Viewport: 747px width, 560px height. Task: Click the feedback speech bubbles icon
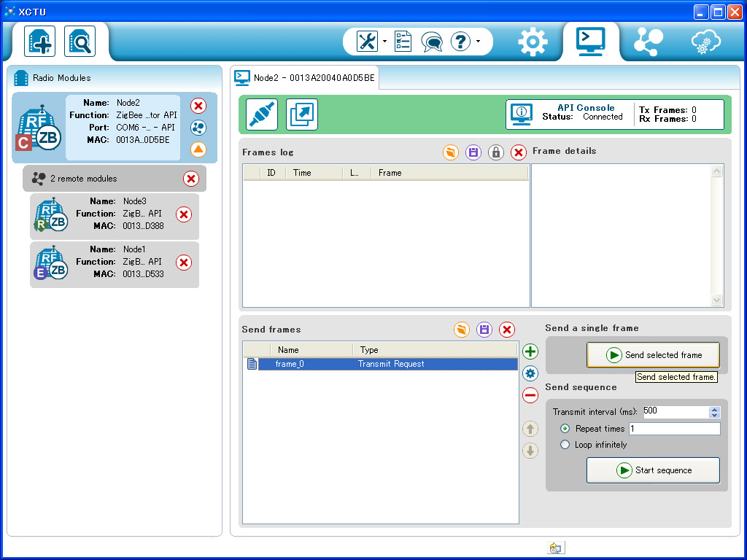click(x=432, y=42)
